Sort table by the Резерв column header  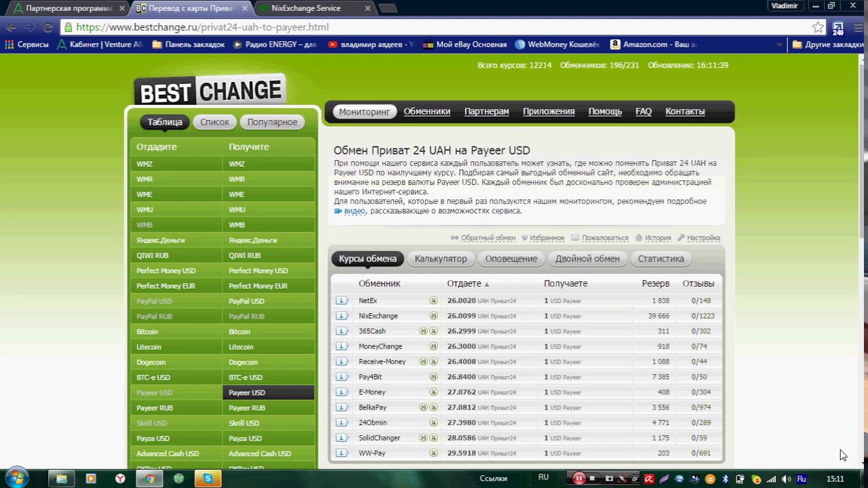coord(656,283)
